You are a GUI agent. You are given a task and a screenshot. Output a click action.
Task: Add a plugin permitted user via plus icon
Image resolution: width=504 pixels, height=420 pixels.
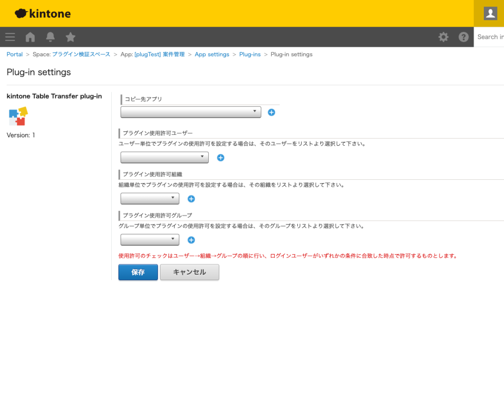tap(220, 158)
